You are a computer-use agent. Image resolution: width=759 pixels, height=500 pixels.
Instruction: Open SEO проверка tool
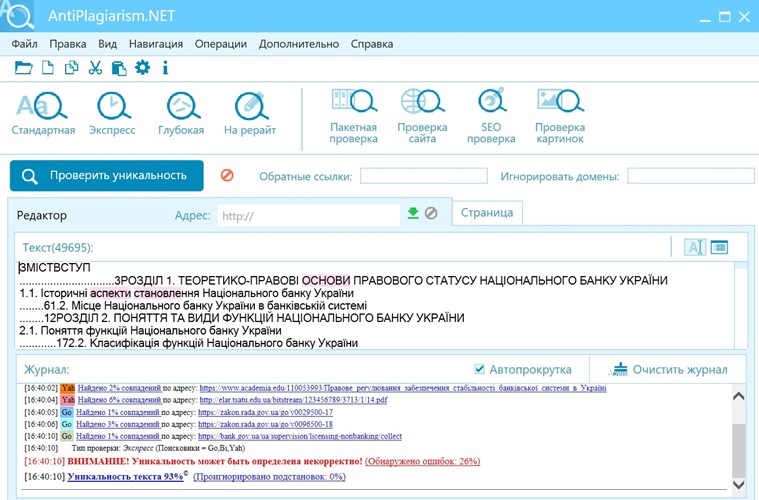coord(491,116)
